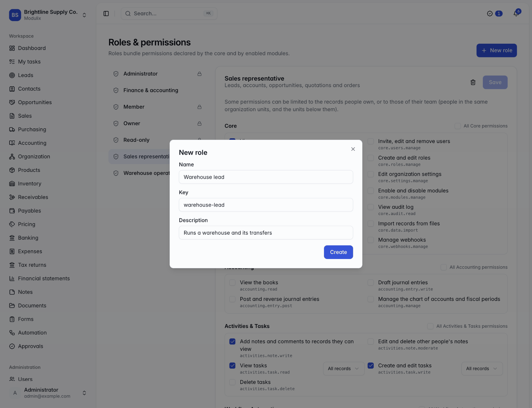Select the Finance & accounting role

[158, 90]
